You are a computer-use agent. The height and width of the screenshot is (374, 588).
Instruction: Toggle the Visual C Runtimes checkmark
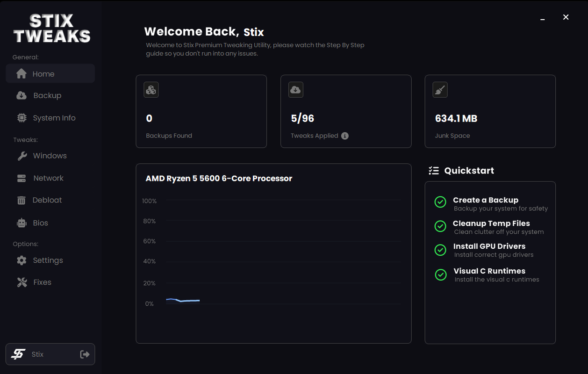[x=440, y=274]
